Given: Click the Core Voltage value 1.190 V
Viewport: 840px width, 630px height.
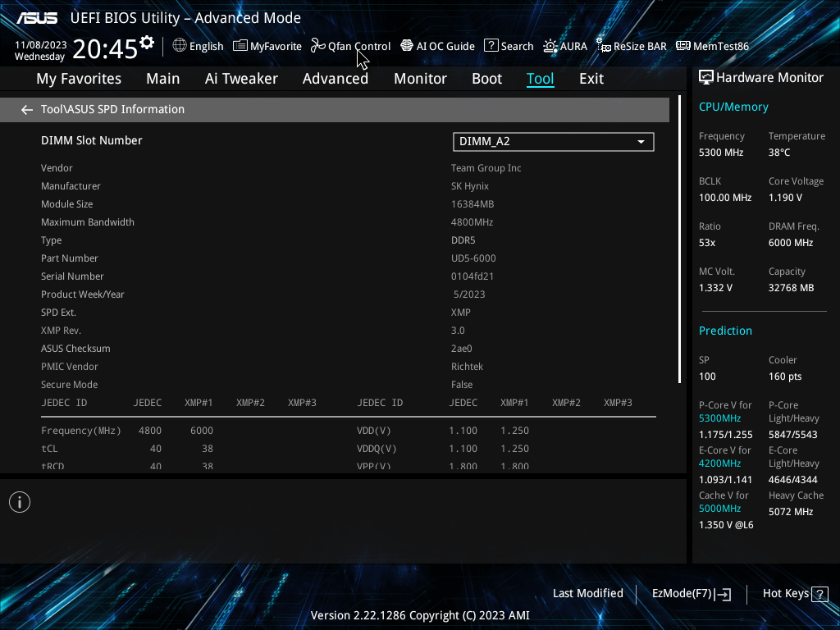Looking at the screenshot, I should 785,198.
